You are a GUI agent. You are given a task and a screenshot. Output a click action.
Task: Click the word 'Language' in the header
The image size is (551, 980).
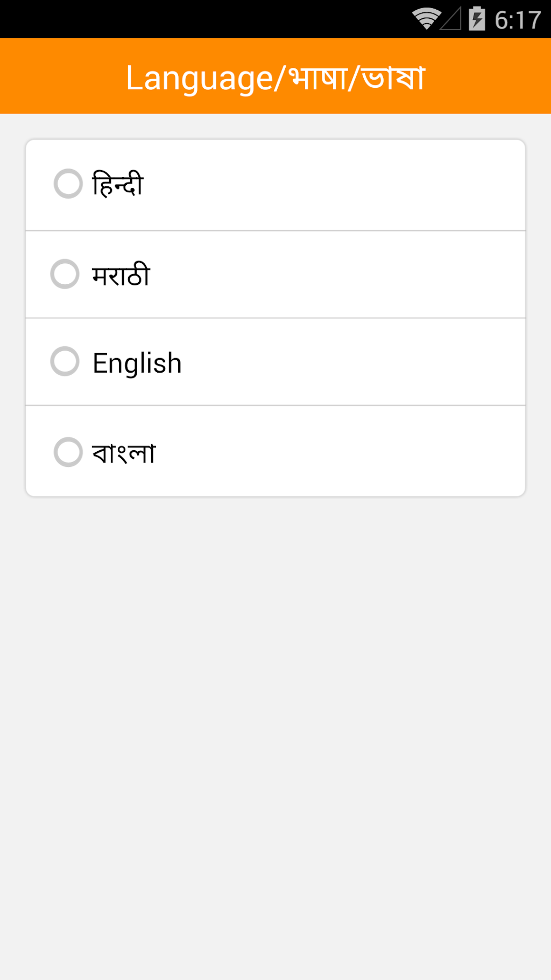click(200, 79)
